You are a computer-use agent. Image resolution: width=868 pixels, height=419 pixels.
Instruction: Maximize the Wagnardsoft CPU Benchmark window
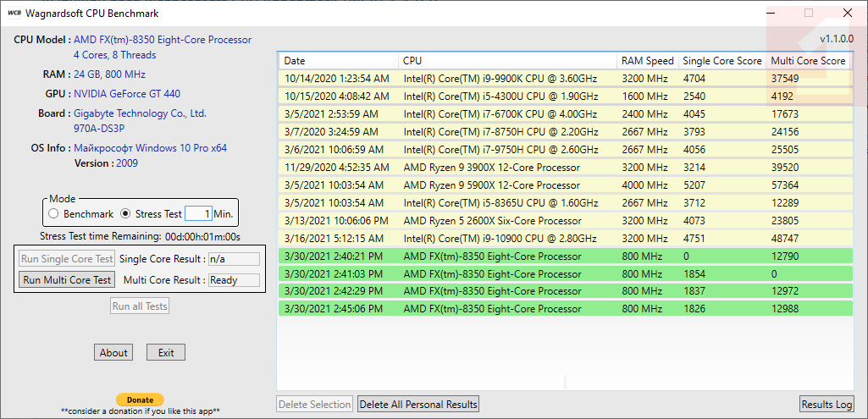click(809, 13)
